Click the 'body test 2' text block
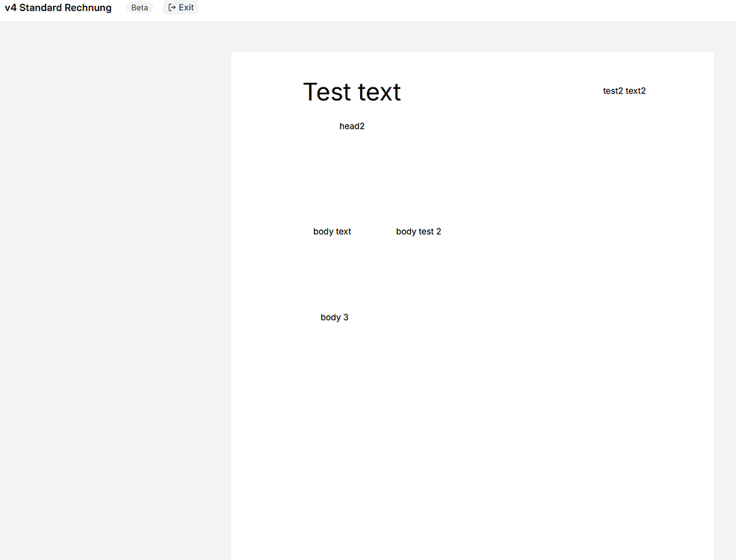Image resolution: width=736 pixels, height=560 pixels. 418,231
